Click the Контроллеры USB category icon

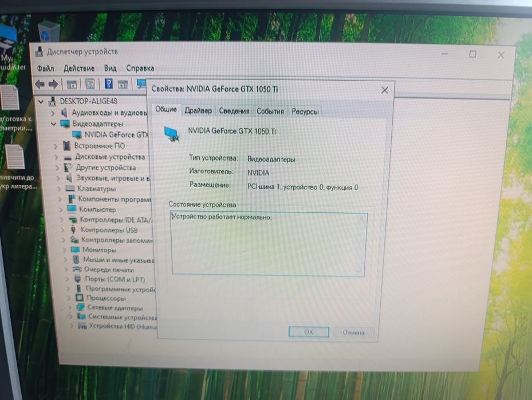click(73, 229)
